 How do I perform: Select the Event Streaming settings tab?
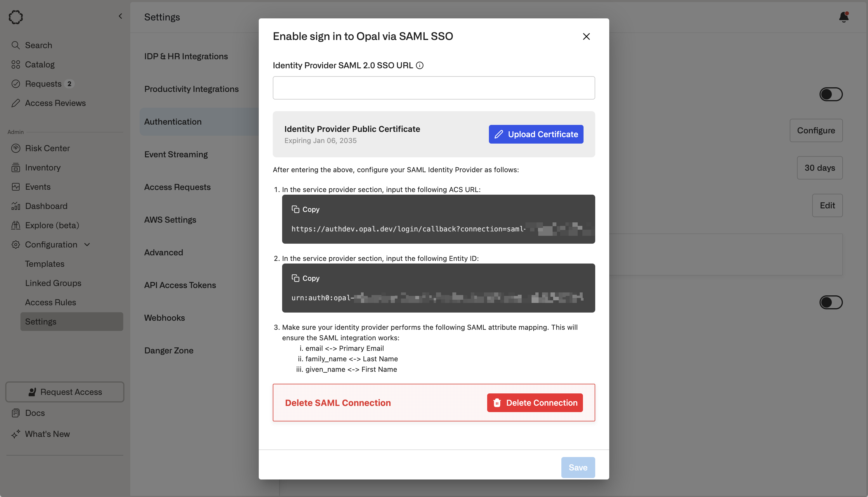[x=176, y=154]
